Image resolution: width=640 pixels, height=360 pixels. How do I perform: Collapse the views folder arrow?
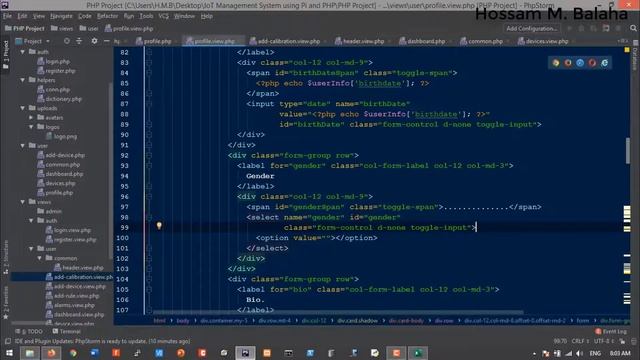pos(23,202)
